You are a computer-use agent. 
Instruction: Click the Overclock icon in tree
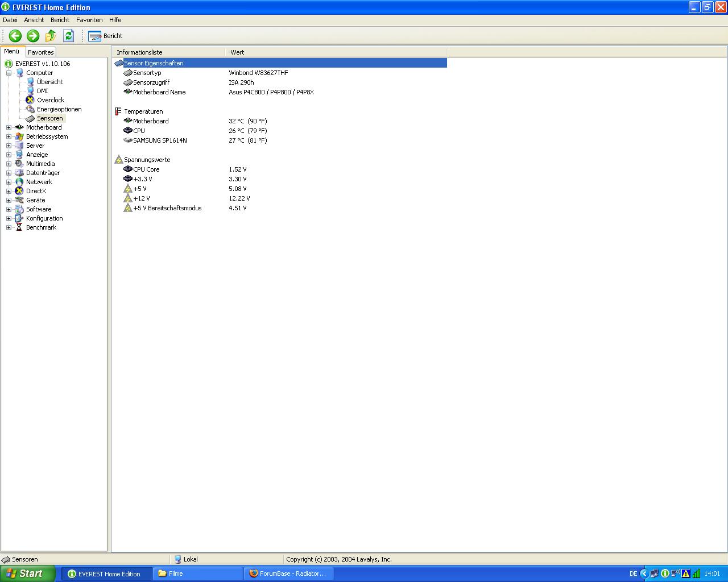point(30,100)
